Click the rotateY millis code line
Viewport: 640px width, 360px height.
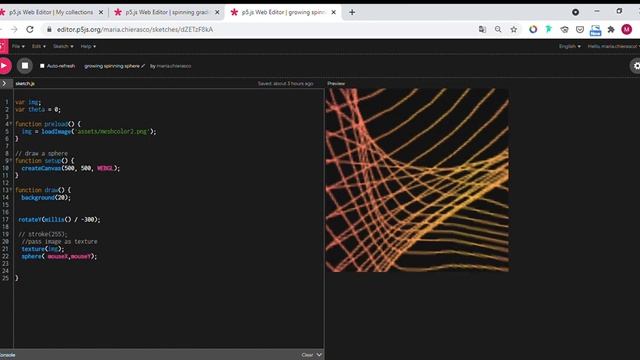coord(59,219)
